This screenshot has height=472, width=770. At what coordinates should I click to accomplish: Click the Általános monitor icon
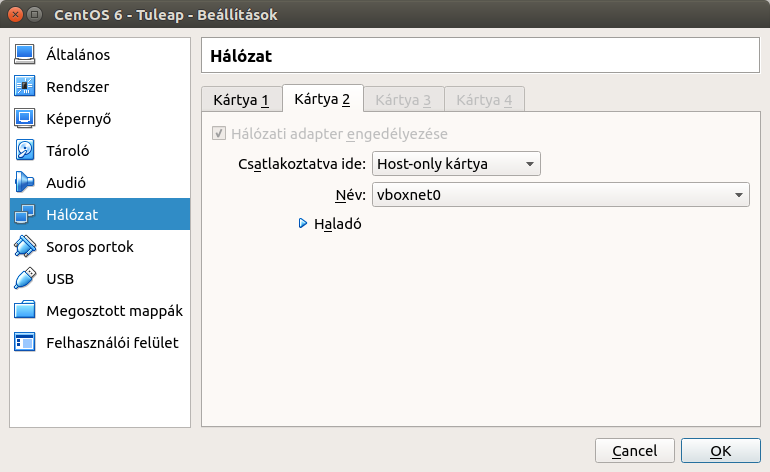pos(25,55)
